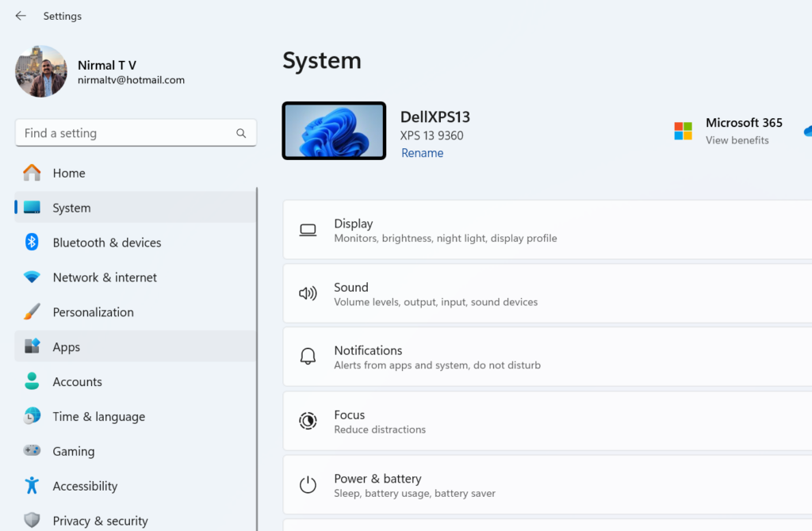The width and height of the screenshot is (812, 531).
Task: Open Privacy & security label
Action: click(x=100, y=521)
